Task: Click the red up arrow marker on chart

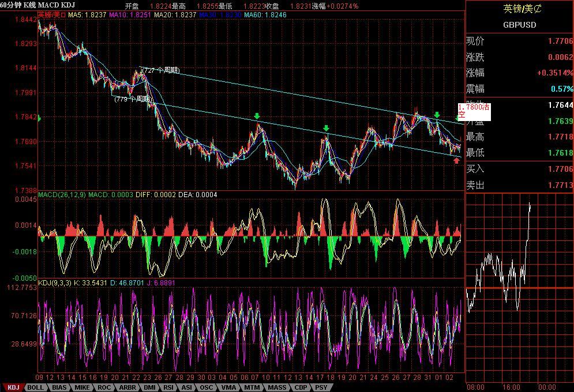Action: [x=456, y=161]
